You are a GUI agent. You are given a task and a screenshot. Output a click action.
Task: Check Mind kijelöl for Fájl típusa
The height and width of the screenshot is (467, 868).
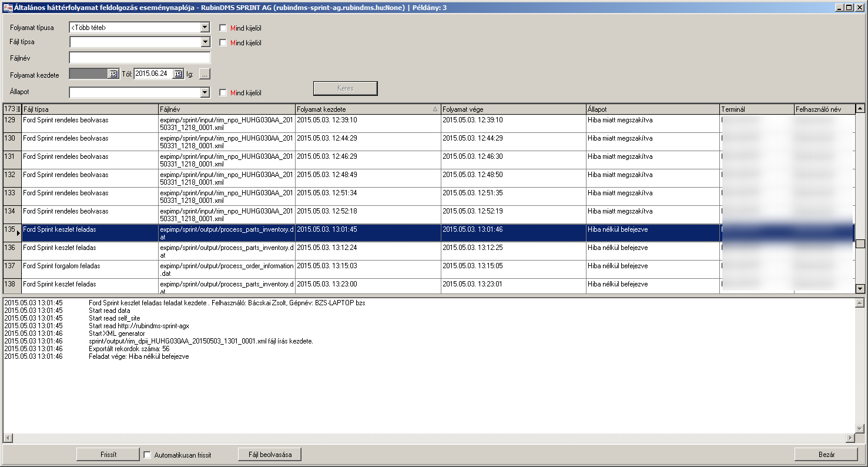pyautogui.click(x=223, y=42)
